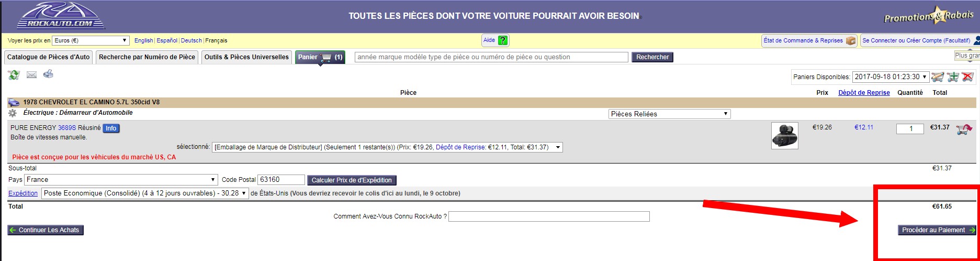Click the €12.11 core deposit value
Viewport: 980px width, 261px height.
[x=864, y=127]
